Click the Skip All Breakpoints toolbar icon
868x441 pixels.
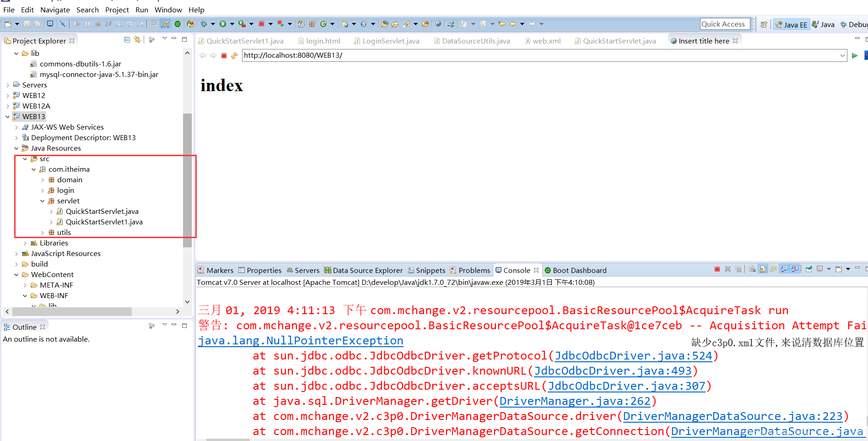tap(63, 24)
